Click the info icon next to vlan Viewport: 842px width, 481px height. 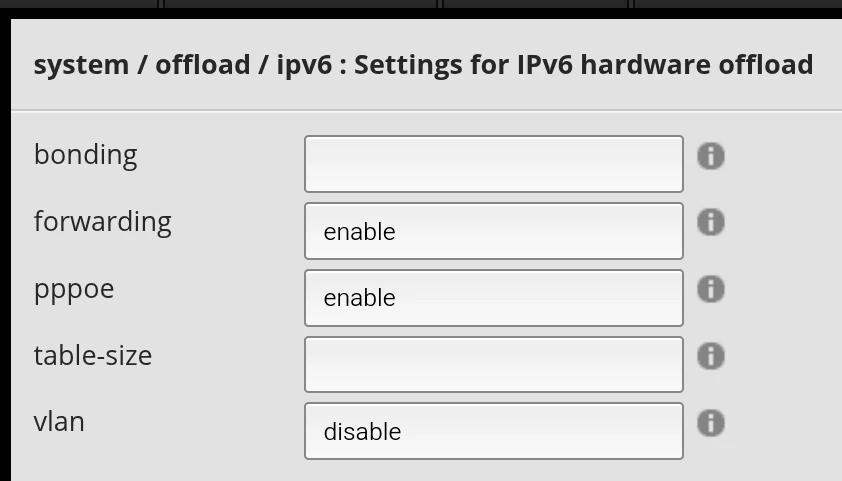(710, 423)
